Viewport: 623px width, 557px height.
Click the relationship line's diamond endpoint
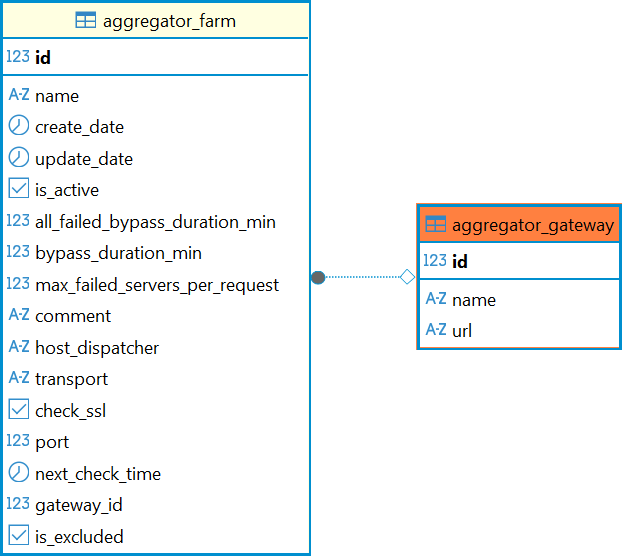(407, 277)
